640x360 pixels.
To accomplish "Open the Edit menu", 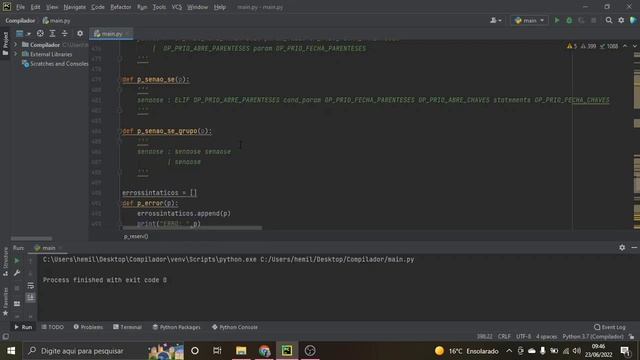I will 35,7.
